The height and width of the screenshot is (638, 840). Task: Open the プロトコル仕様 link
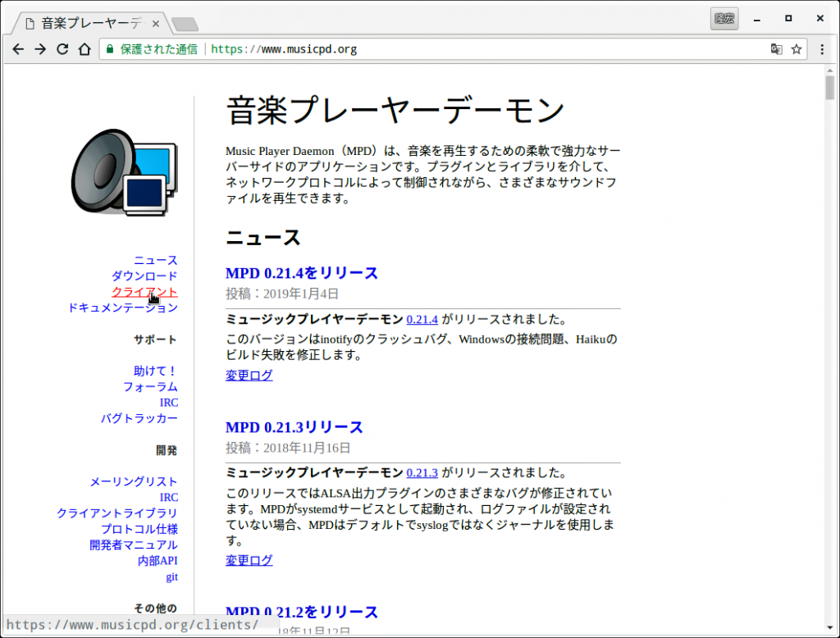(x=139, y=529)
